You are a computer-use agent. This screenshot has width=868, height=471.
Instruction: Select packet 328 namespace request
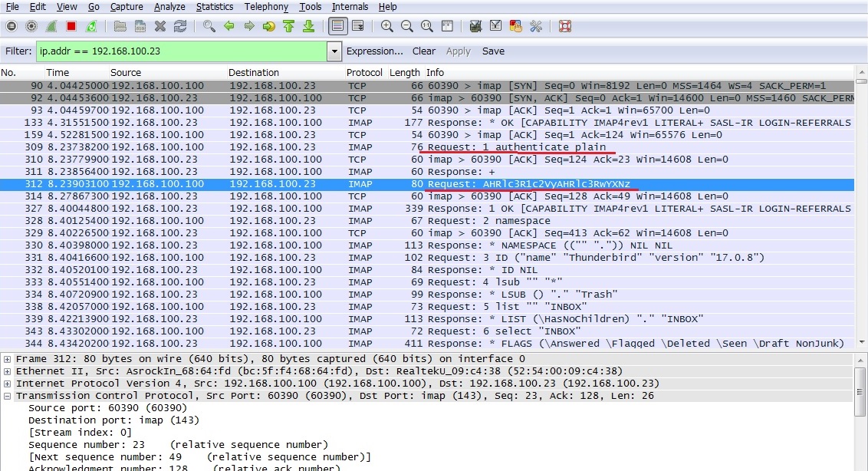click(x=427, y=220)
